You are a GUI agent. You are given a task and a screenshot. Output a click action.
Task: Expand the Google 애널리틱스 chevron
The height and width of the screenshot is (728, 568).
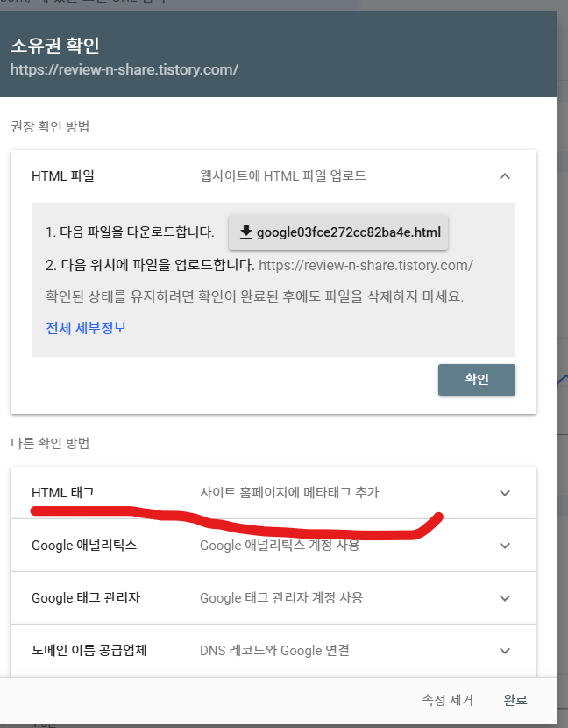(x=505, y=545)
